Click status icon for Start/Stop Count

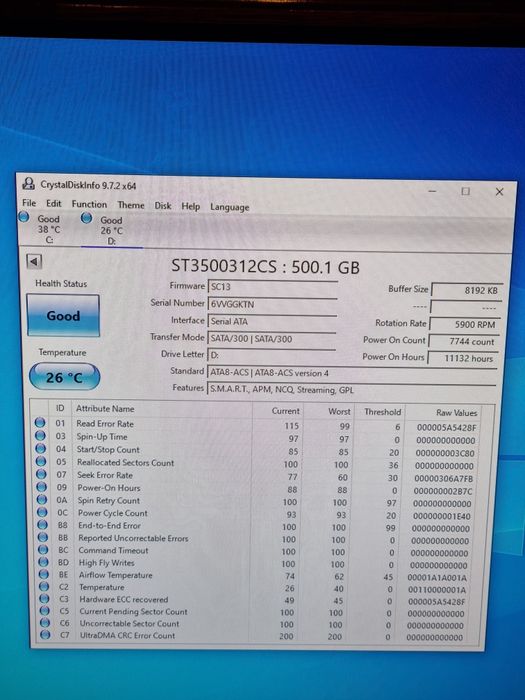point(41,448)
